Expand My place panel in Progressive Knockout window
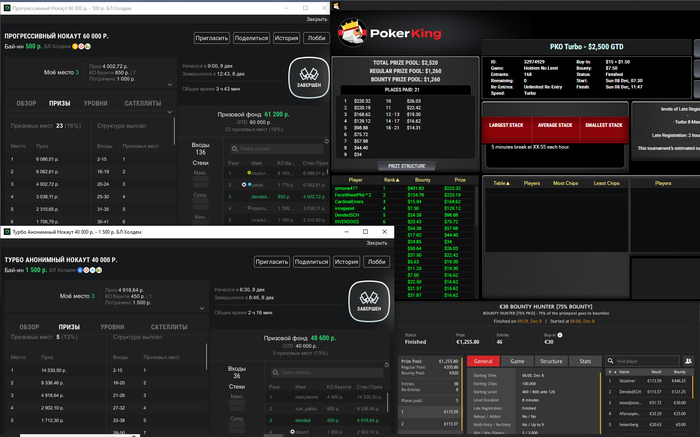This screenshot has height=437, width=700. coord(170,84)
